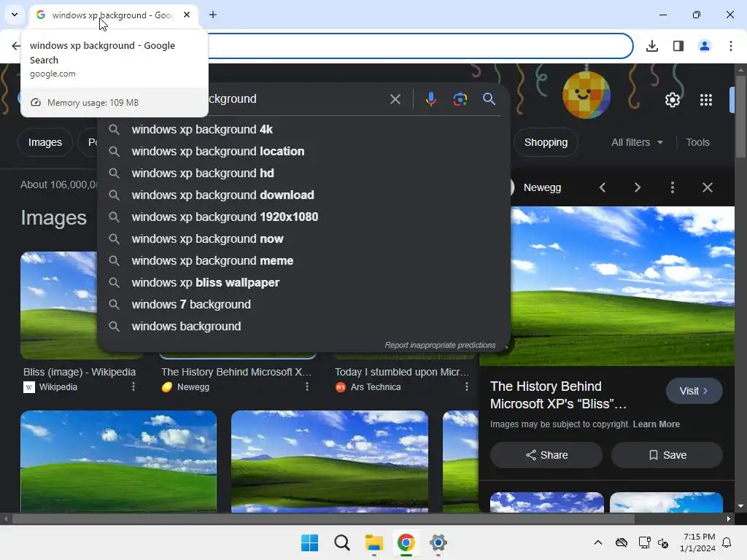
Task: Open more options for Newegg result
Action: [x=307, y=386]
